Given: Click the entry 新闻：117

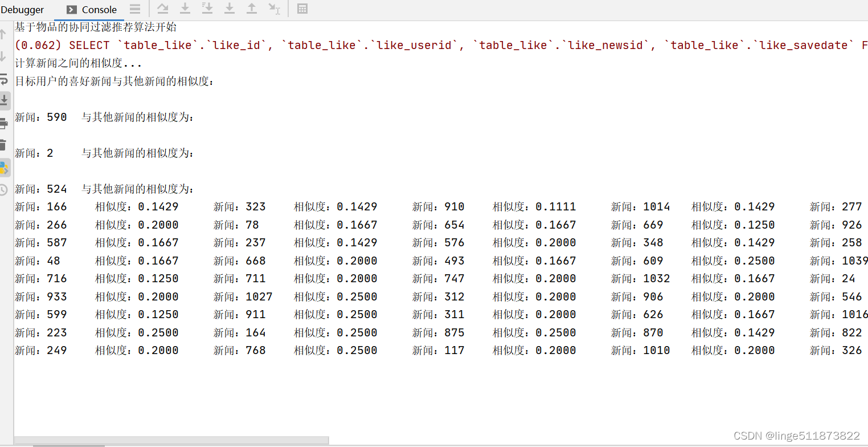Looking at the screenshot, I should [439, 350].
